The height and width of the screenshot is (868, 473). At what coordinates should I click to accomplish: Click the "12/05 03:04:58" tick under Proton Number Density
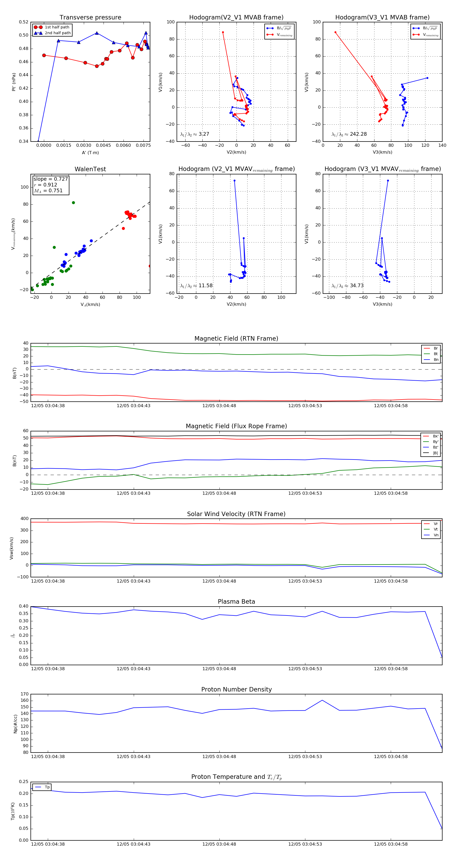[390, 756]
